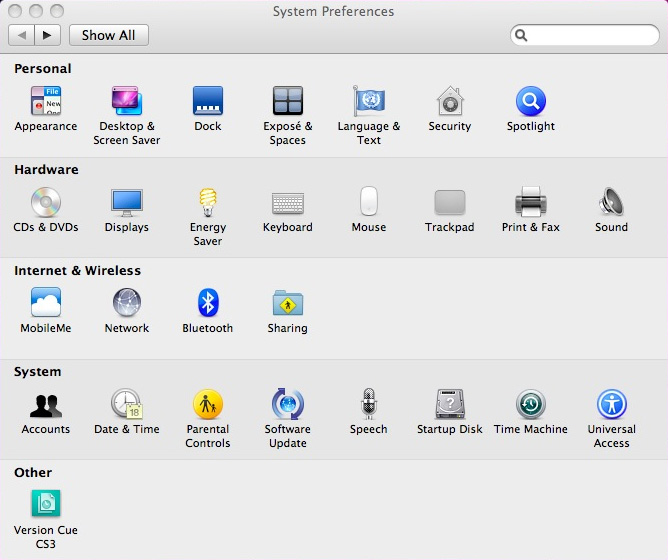The height and width of the screenshot is (560, 668).
Task: Open Time Machine preferences
Action: point(530,405)
